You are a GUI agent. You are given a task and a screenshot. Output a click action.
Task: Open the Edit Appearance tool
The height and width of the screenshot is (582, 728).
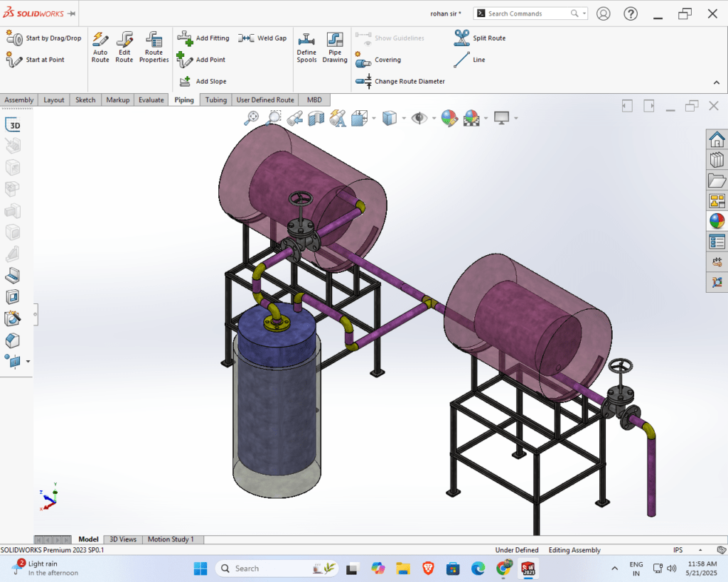point(448,118)
